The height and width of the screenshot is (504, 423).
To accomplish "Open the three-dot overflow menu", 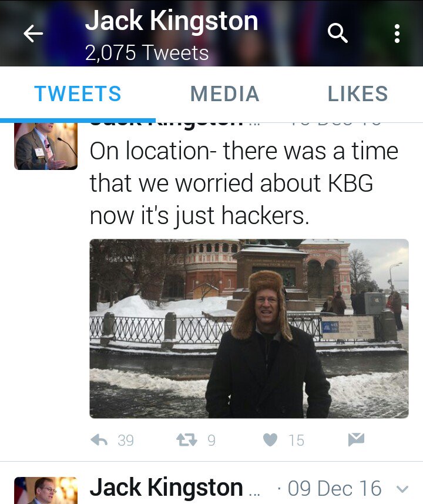I will click(x=397, y=34).
